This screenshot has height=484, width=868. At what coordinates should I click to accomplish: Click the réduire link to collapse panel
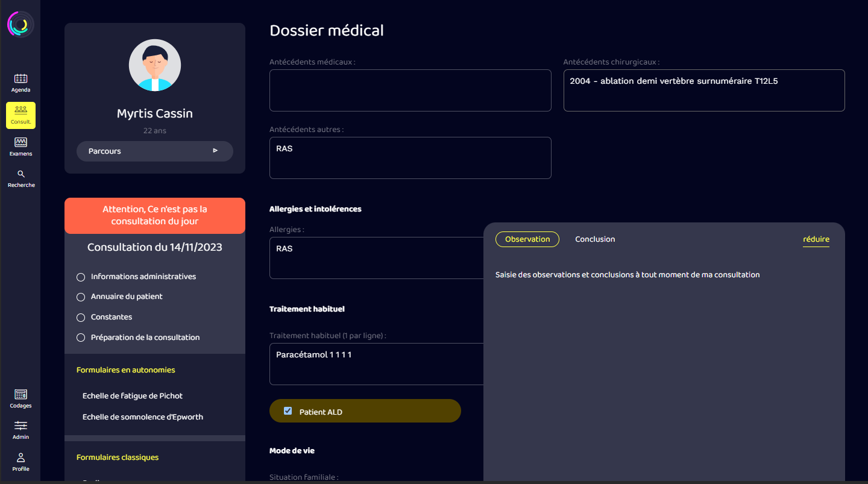pos(816,239)
